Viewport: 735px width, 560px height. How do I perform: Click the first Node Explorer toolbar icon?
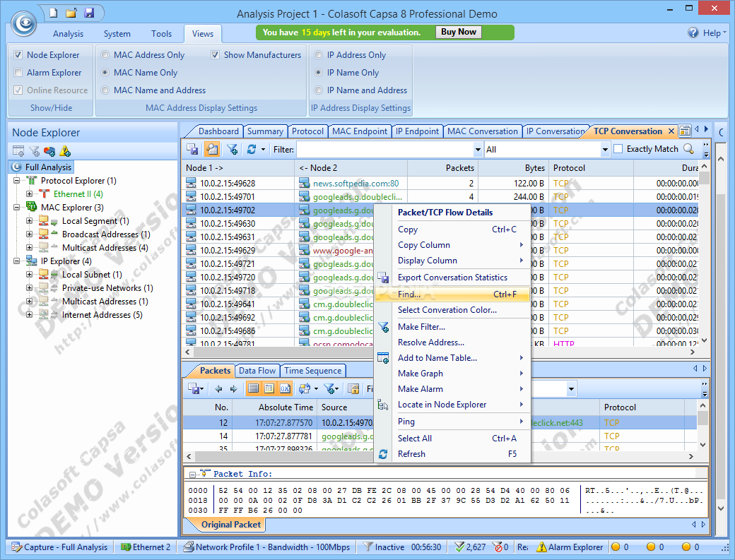click(x=18, y=151)
